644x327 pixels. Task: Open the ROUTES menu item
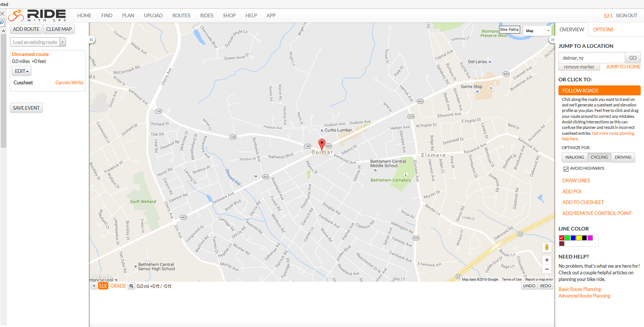(x=181, y=15)
